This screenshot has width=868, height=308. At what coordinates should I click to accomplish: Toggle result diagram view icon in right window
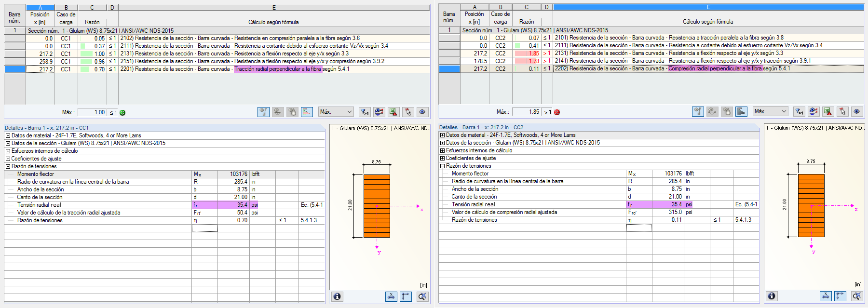(x=698, y=111)
